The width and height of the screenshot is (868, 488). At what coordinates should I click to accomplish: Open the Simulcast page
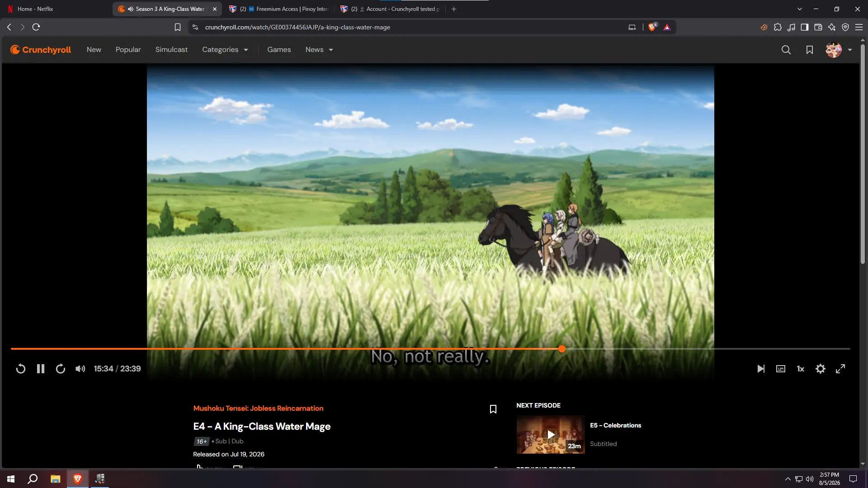click(171, 50)
